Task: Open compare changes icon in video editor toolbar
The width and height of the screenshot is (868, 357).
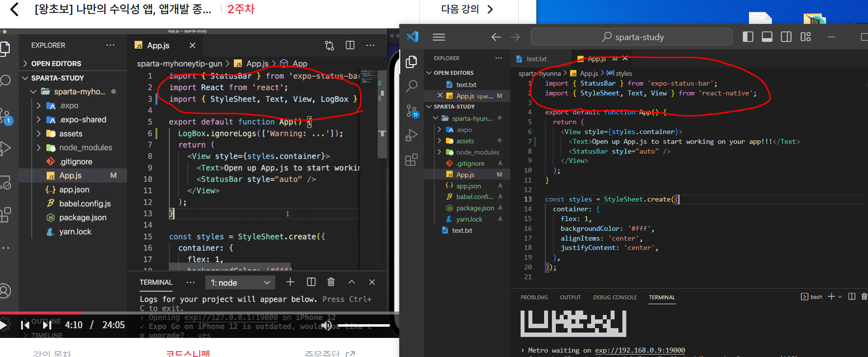Action: [x=329, y=45]
